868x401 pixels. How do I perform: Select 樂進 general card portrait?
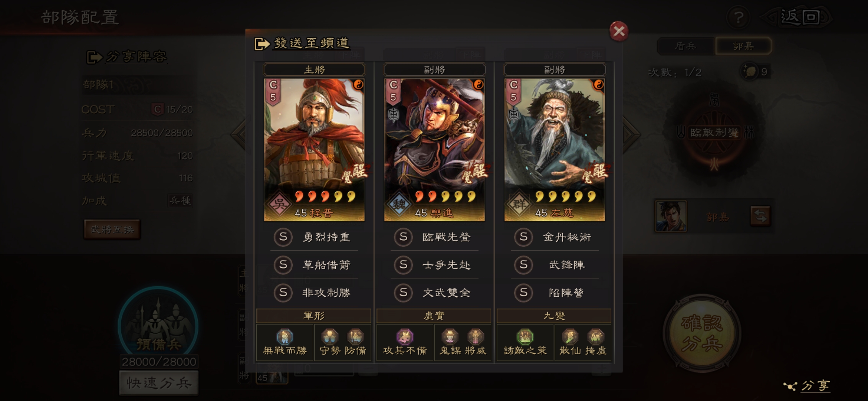click(434, 150)
